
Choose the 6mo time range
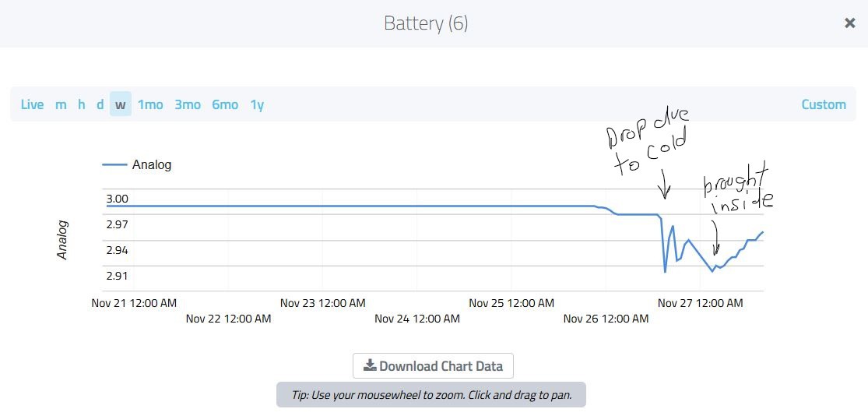coord(225,104)
